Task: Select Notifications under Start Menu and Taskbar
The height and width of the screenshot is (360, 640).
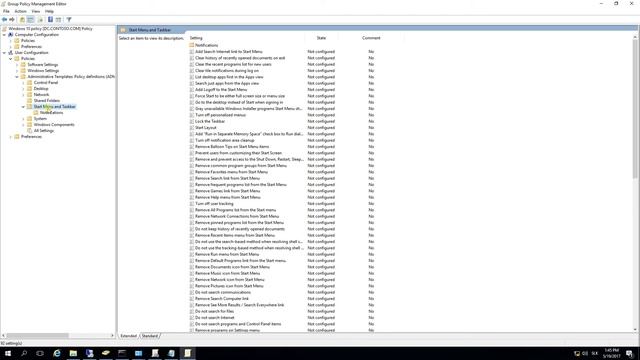Action: coord(51,113)
